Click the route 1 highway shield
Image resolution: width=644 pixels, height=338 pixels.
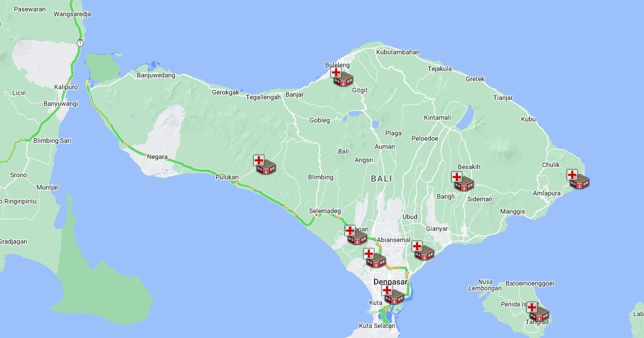[80, 42]
